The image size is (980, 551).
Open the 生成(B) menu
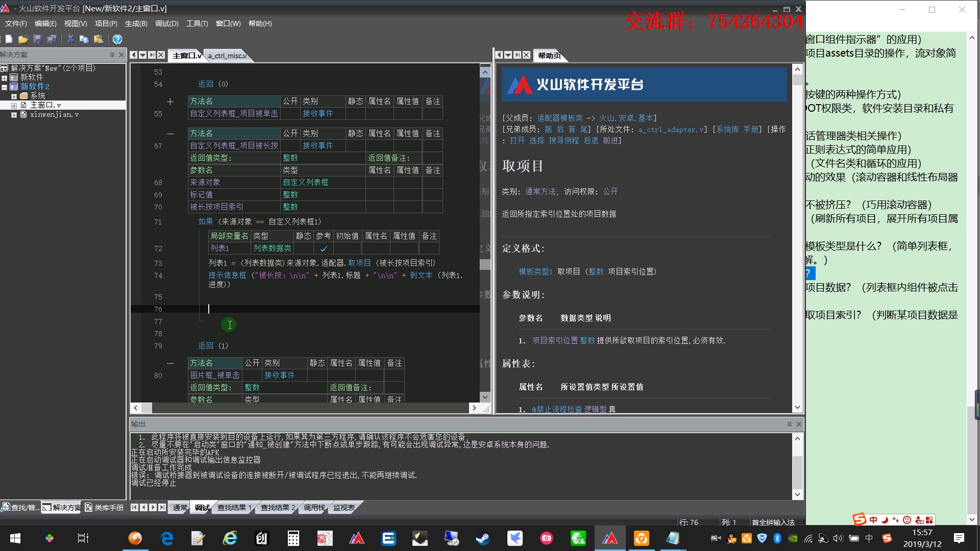[136, 23]
